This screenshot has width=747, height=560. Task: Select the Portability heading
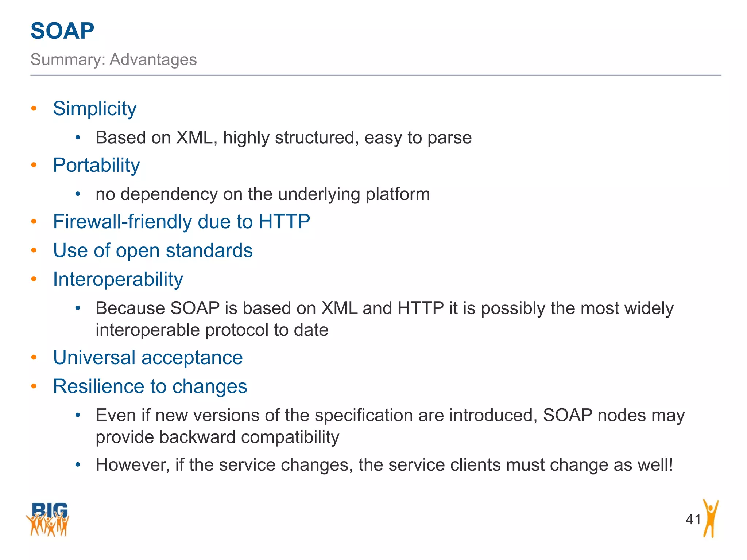[96, 165]
